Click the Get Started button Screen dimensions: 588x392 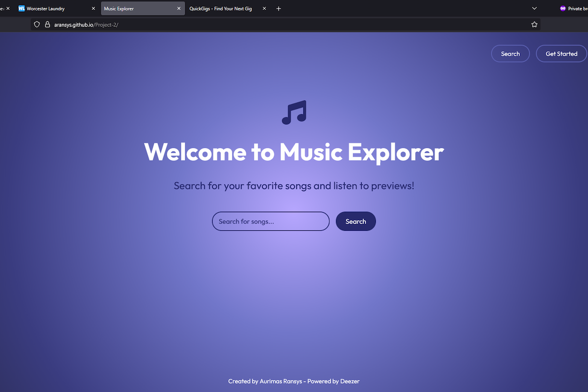pos(561,53)
